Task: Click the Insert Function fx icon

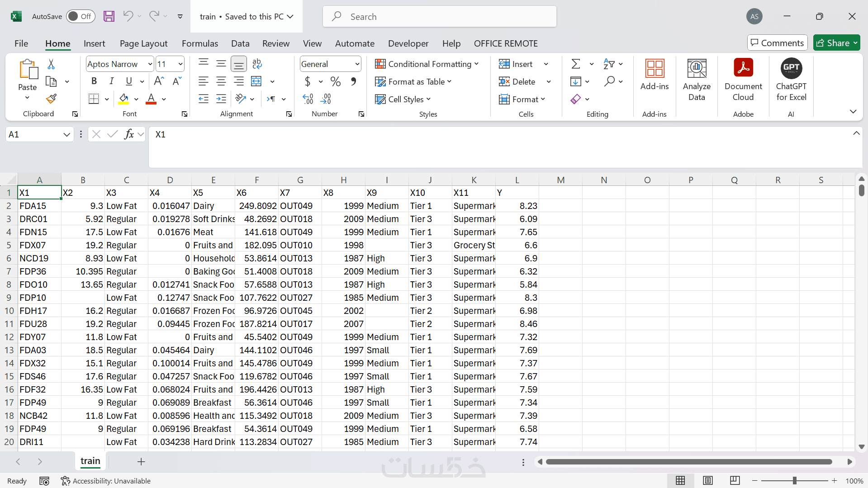Action: pyautogui.click(x=129, y=134)
